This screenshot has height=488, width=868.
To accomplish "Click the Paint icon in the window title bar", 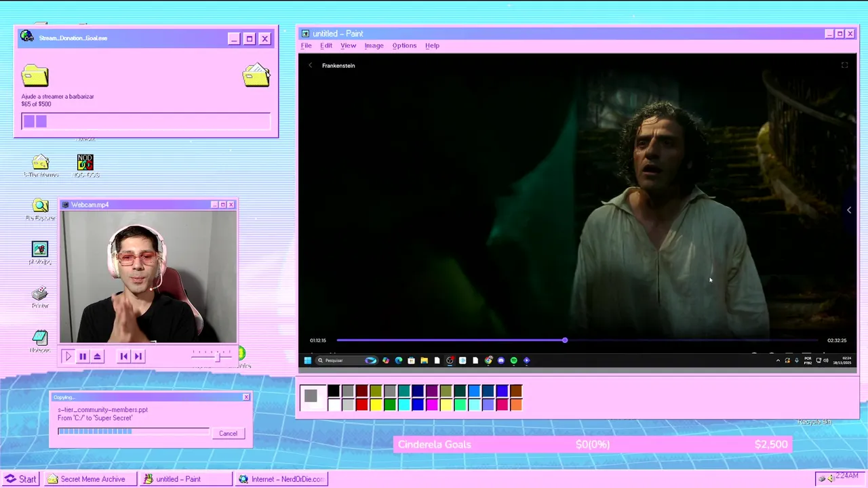I will click(x=305, y=33).
